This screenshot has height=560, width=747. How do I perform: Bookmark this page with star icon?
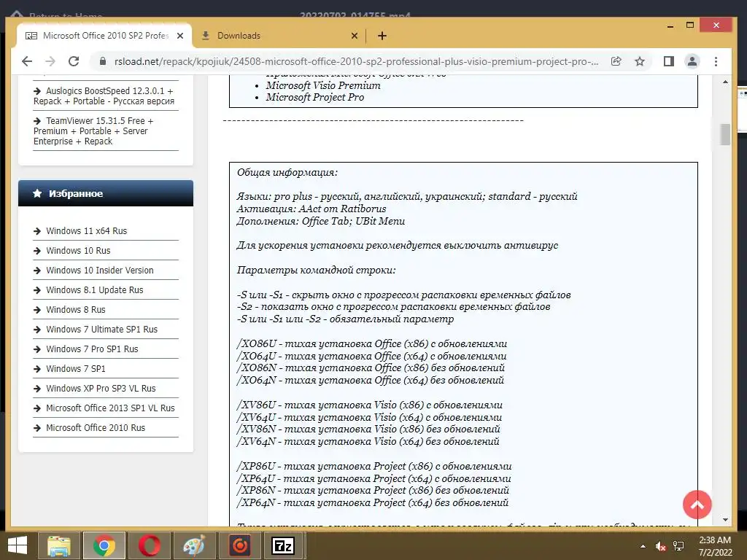click(639, 61)
